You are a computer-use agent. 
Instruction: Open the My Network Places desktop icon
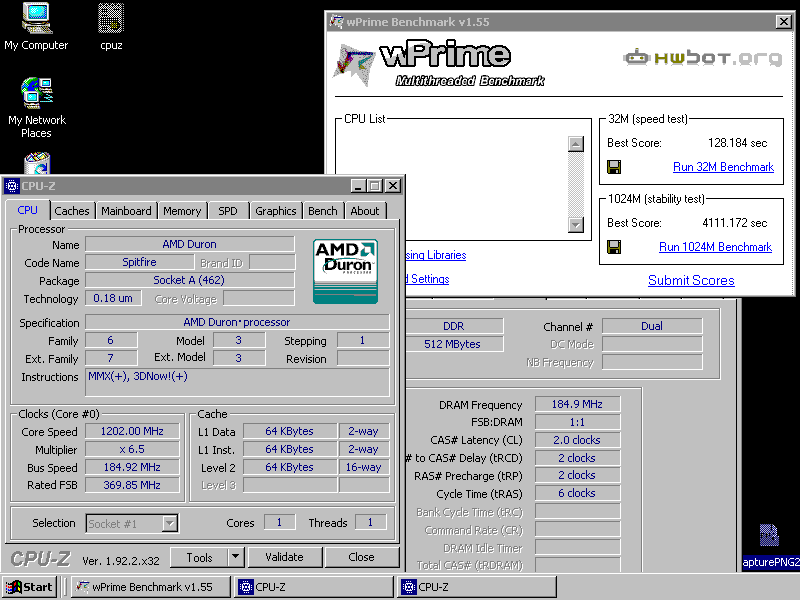[36, 108]
